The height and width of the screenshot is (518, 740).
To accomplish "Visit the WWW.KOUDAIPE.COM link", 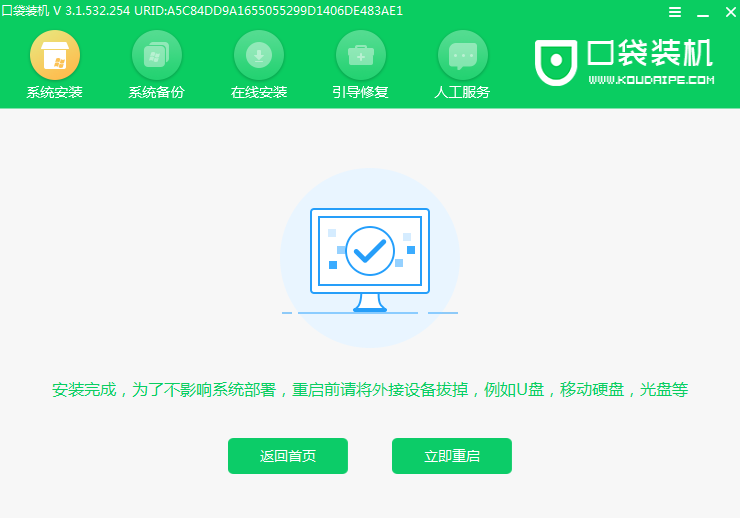I will point(651,80).
